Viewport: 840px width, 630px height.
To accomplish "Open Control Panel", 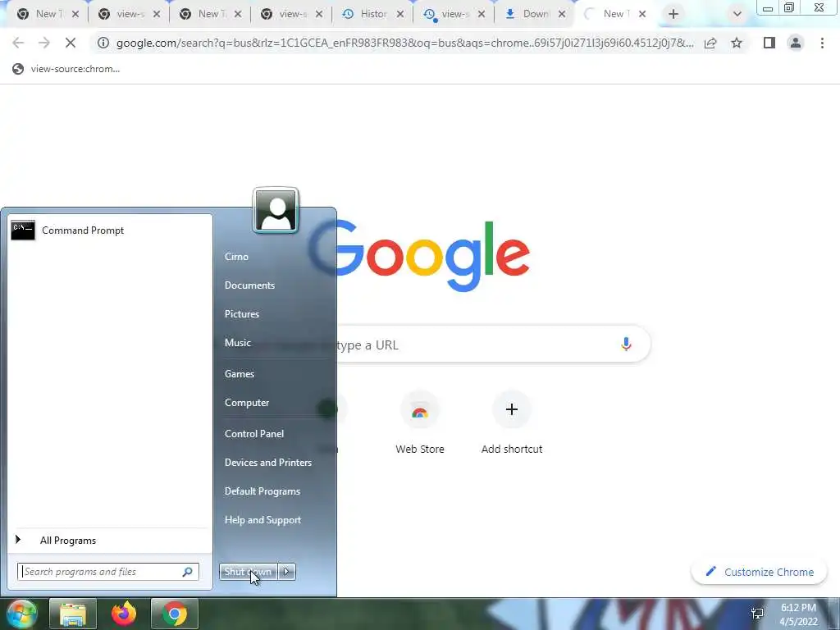I will click(x=254, y=434).
